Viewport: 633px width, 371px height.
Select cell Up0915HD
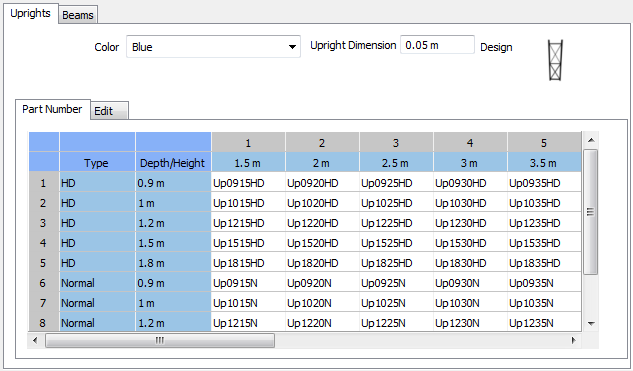[x=248, y=182]
